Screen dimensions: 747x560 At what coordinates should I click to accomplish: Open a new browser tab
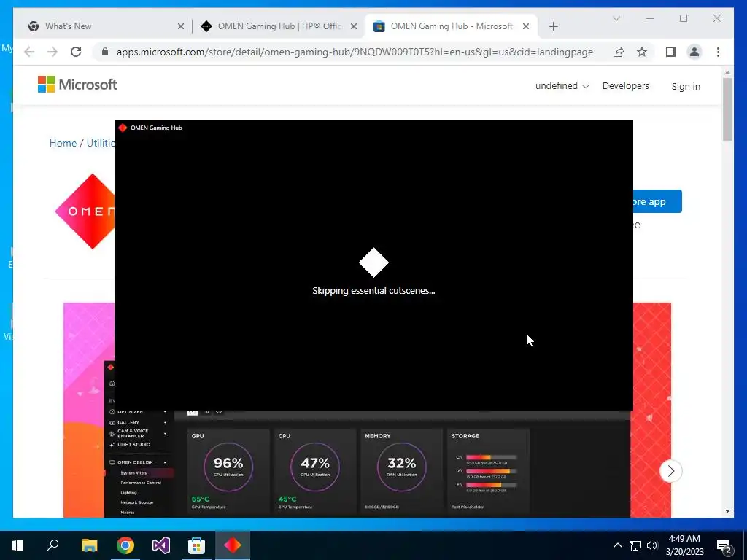click(x=553, y=27)
